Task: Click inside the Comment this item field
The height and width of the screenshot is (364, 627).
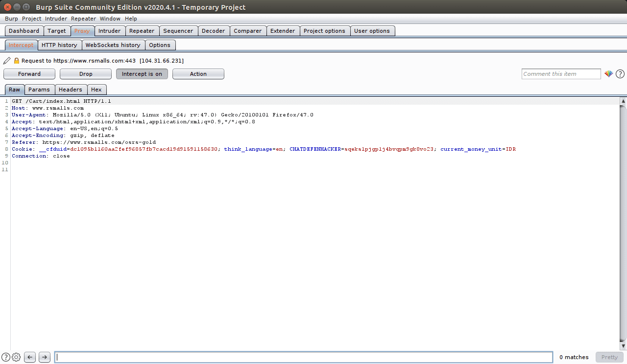Action: coord(561,74)
